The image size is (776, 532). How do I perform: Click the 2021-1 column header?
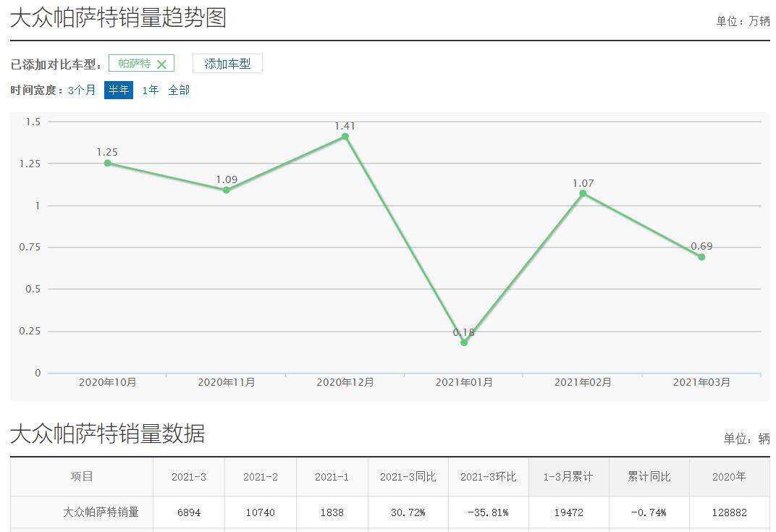coord(332,476)
